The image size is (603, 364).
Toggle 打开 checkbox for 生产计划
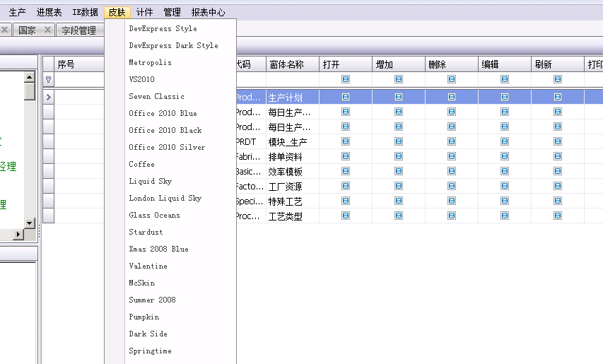tap(346, 97)
